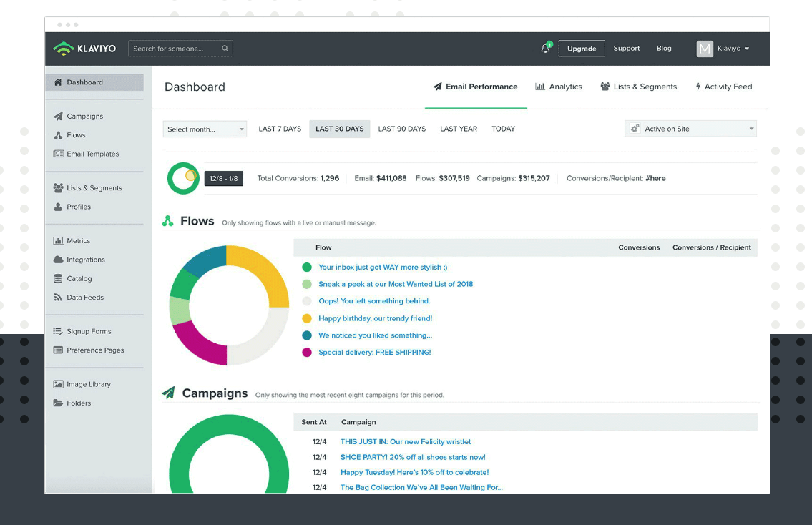Open Integrations cloud icon in sidebar

click(x=59, y=260)
